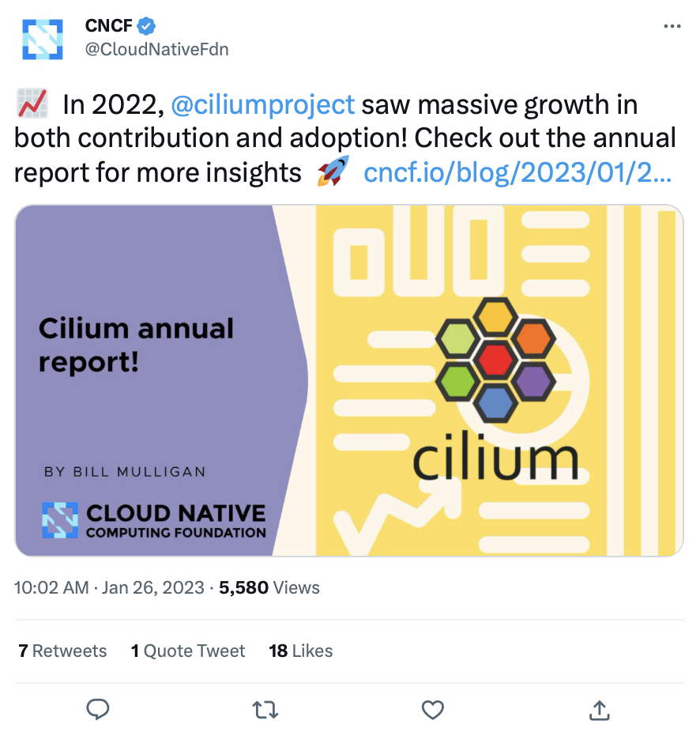
Task: Click the 10:02 AM Jan 26 timestamp
Action: tap(109, 587)
